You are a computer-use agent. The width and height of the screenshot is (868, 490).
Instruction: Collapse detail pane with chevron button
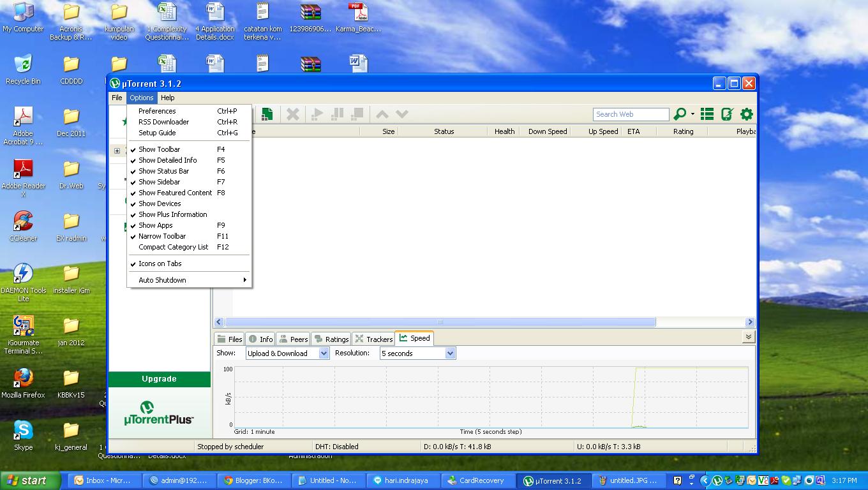[x=749, y=337]
